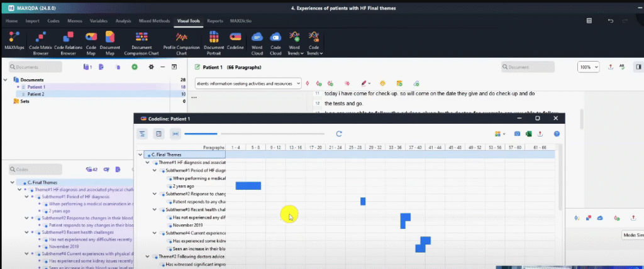
Task: Refresh the Codeline view
Action: click(339, 134)
